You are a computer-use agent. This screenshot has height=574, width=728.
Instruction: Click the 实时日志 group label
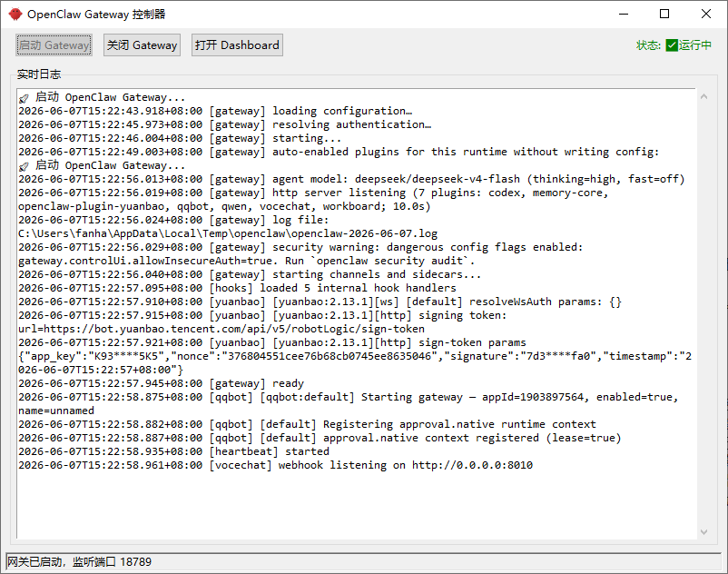pos(39,74)
